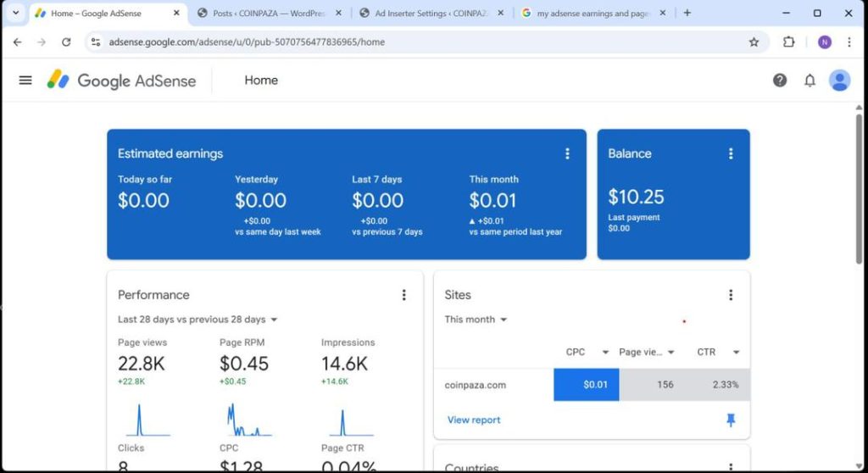Screen dimensions: 868x473
Task: Click the Help question mark icon
Action: [780, 81]
